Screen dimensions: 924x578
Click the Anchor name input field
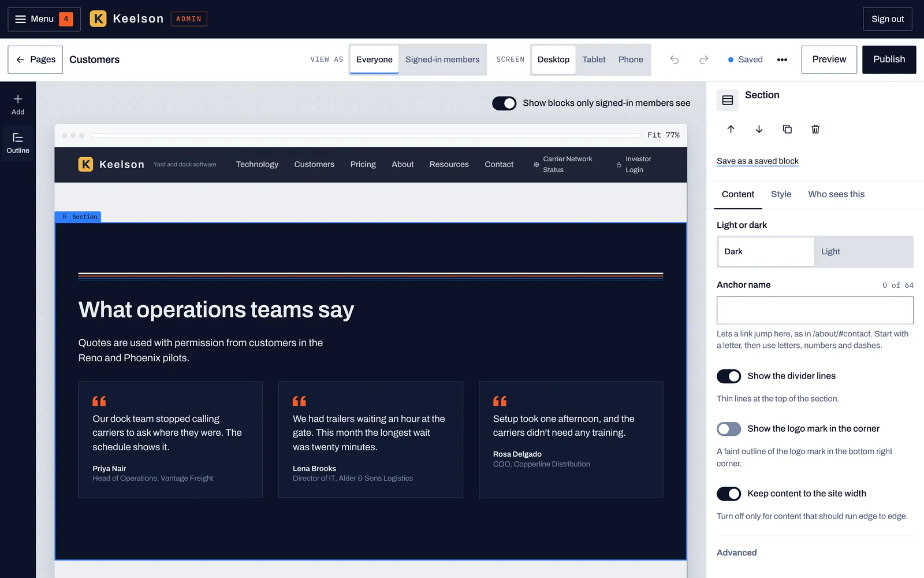click(815, 310)
